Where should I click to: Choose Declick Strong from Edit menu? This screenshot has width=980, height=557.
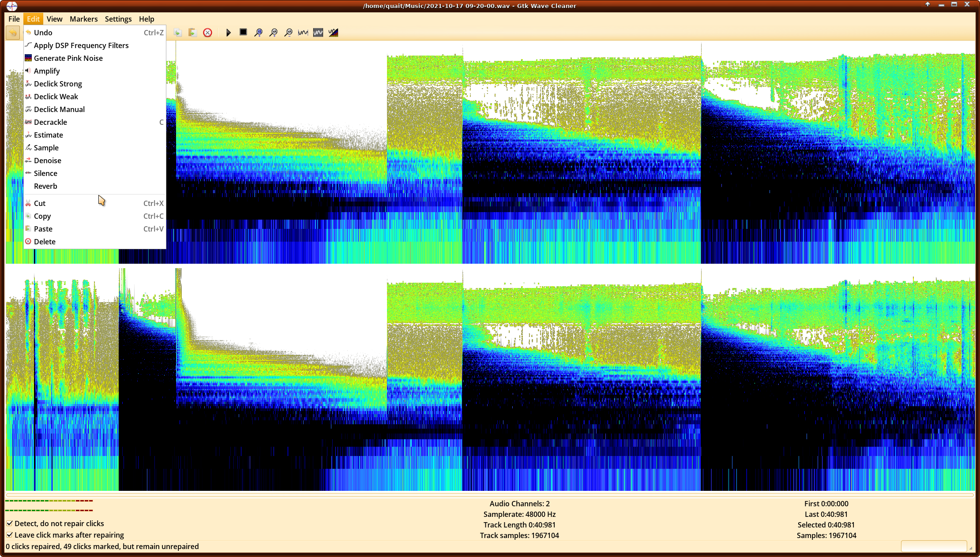click(x=58, y=84)
